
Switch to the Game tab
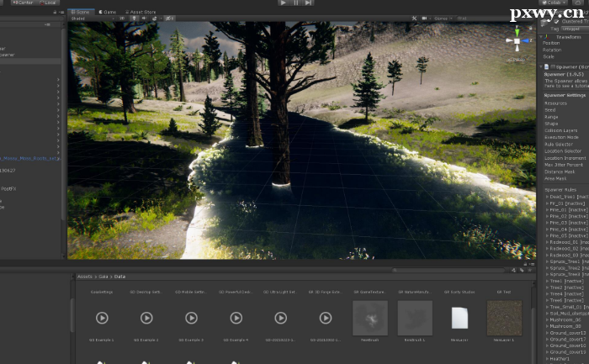108,12
